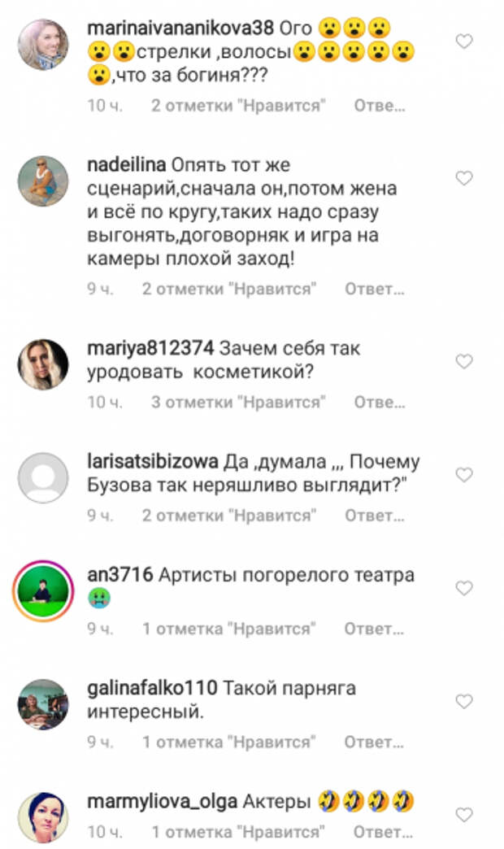
Task: Open the blank avatar of larisatsibizowa
Action: click(43, 478)
